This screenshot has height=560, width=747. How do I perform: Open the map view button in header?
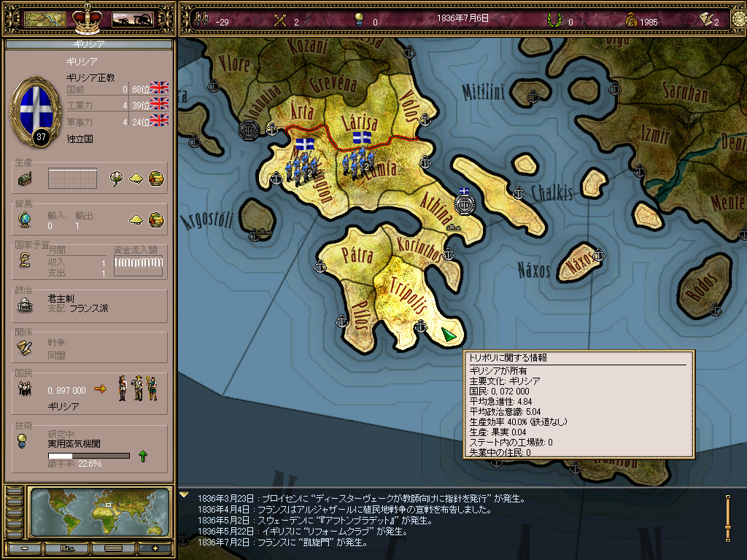pyautogui.click(x=44, y=19)
